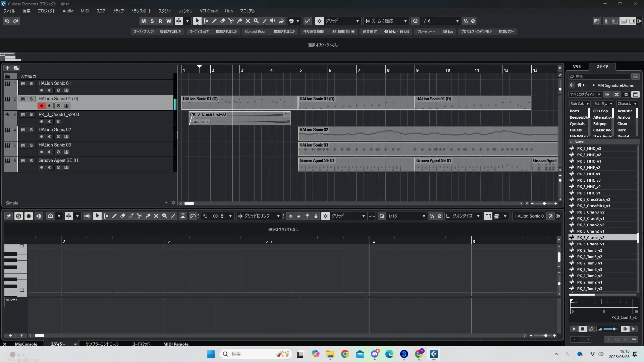
Task: Select the Glue tool in the top toolbar
Action: coord(239,21)
